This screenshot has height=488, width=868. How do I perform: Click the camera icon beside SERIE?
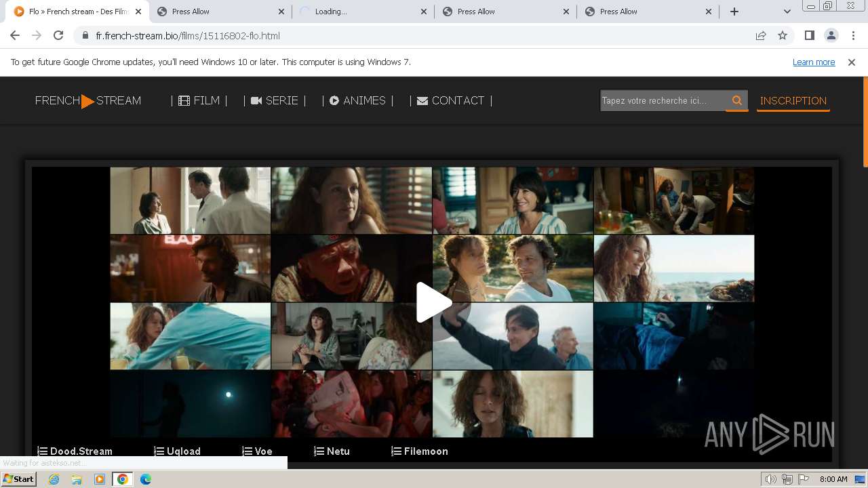[x=256, y=101]
